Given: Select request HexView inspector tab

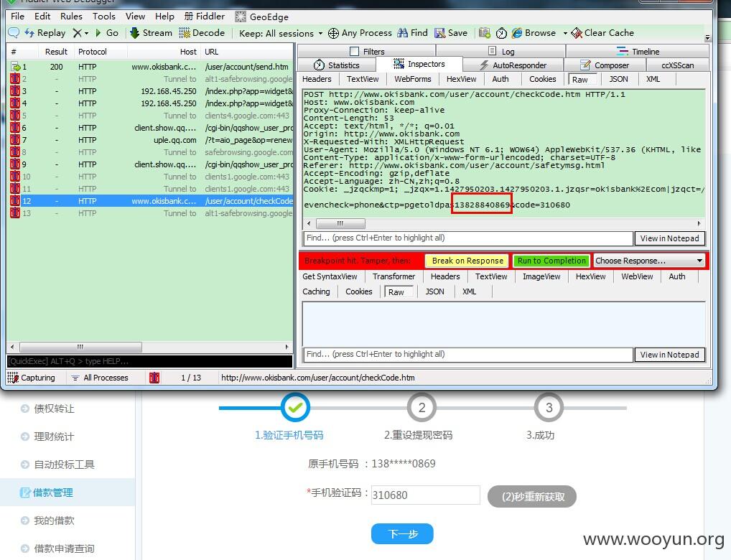Looking at the screenshot, I should pos(461,79).
